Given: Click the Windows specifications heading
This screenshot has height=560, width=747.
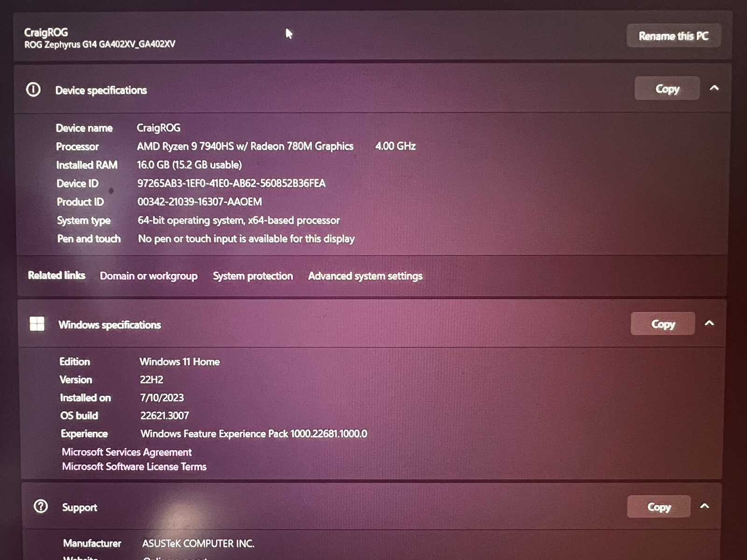Looking at the screenshot, I should [x=110, y=325].
